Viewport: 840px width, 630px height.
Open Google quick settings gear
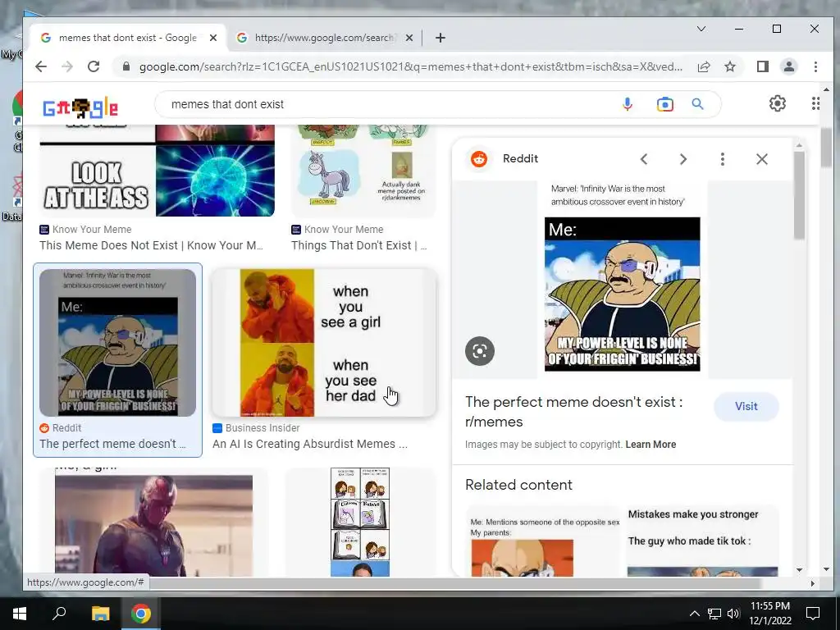click(778, 103)
